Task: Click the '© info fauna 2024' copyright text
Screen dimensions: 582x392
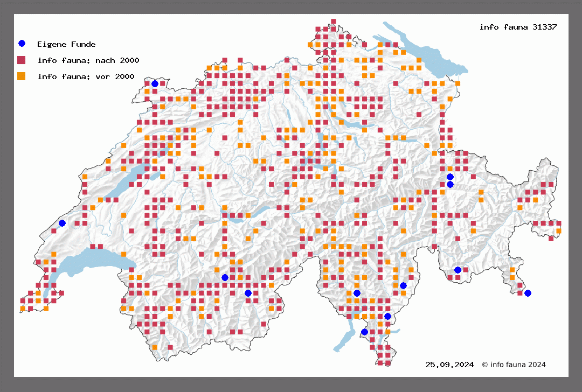Action: click(x=514, y=365)
